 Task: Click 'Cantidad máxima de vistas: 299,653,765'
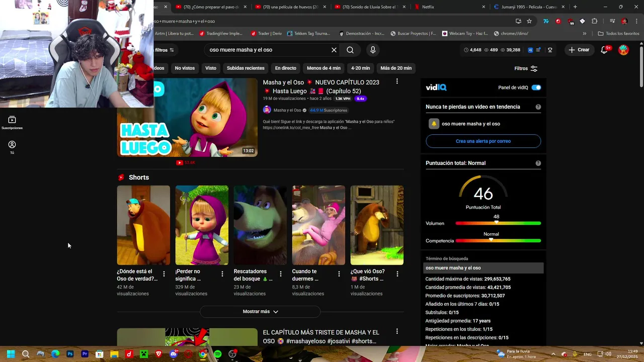tap(468, 279)
